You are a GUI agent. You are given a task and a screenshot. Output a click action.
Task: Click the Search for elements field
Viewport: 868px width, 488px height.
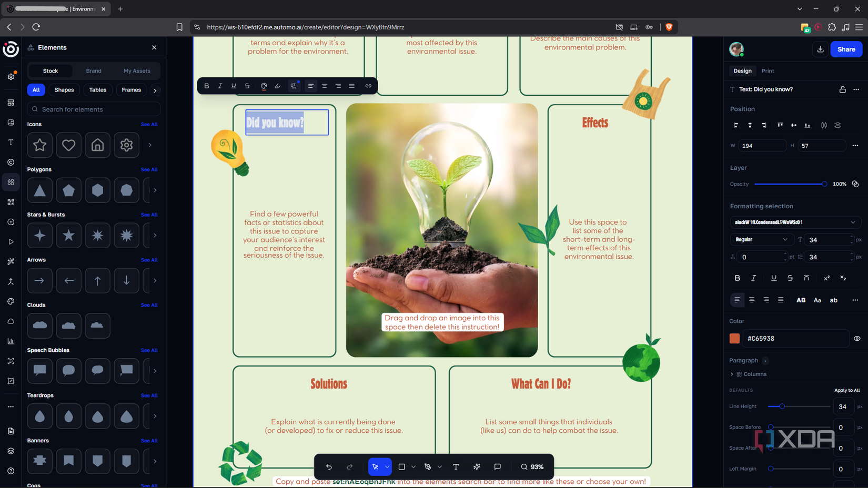click(94, 109)
